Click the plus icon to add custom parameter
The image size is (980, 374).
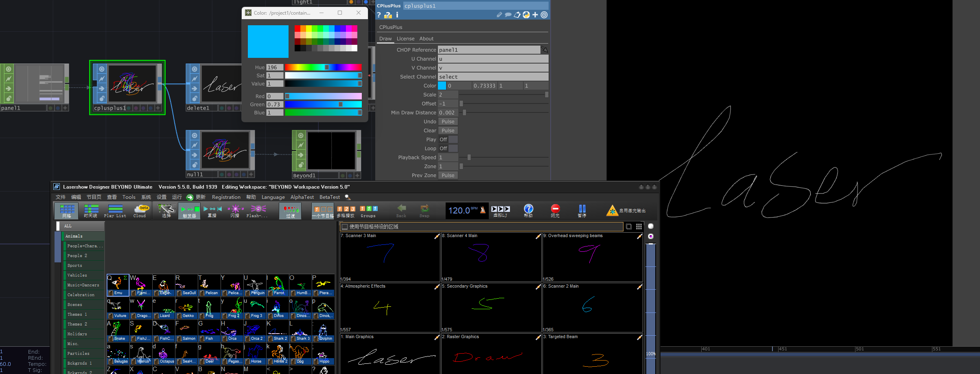(535, 15)
